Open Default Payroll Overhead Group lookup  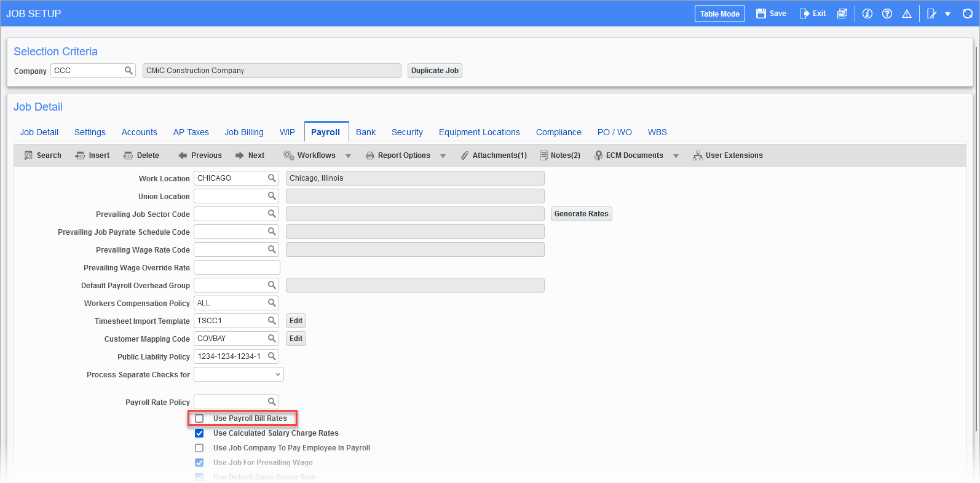[272, 285]
